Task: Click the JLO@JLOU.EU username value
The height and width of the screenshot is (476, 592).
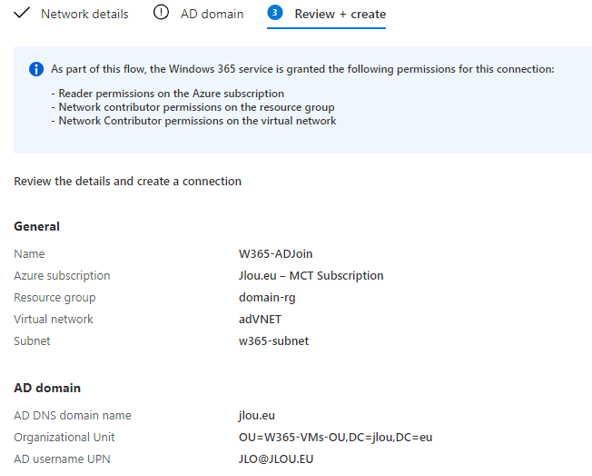Action: point(276,459)
